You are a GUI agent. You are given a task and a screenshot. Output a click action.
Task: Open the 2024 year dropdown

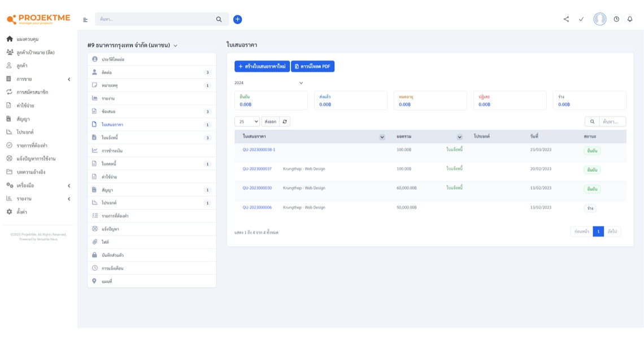coord(269,83)
